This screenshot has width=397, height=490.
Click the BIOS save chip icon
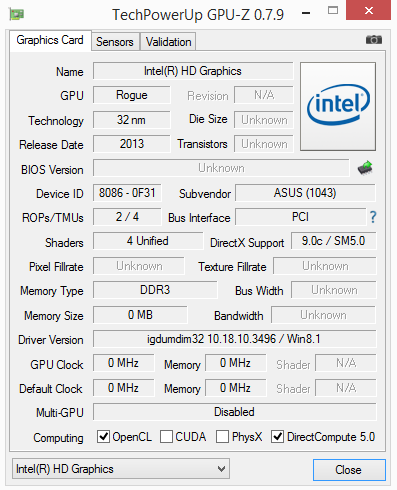point(365,168)
